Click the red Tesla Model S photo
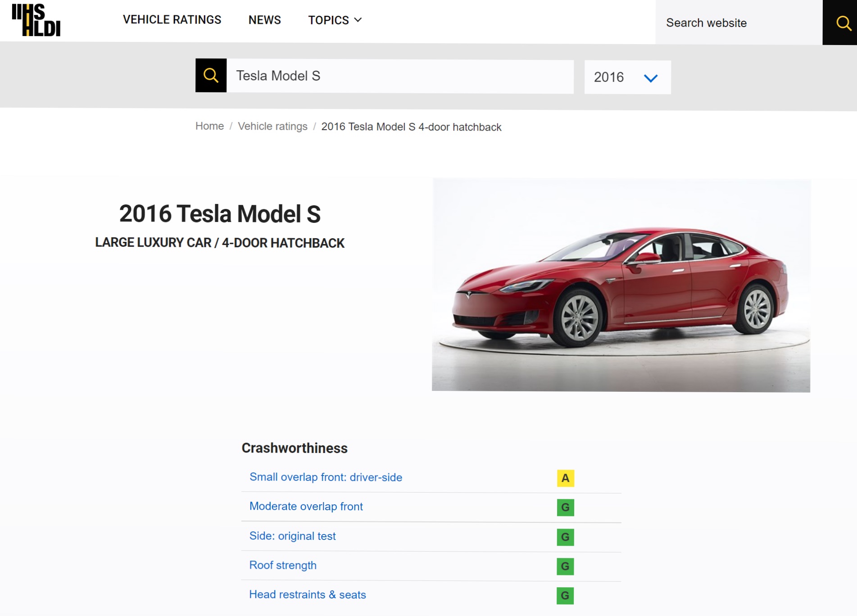Image resolution: width=857 pixels, height=616 pixels. point(621,285)
